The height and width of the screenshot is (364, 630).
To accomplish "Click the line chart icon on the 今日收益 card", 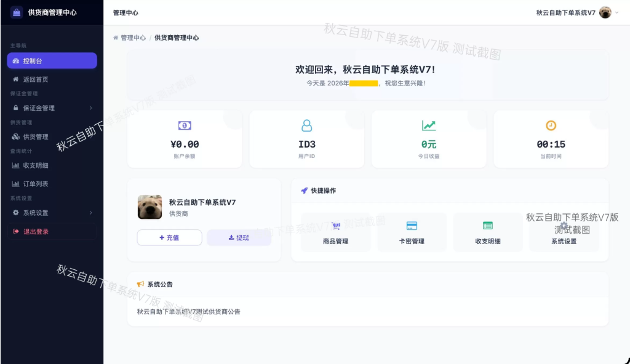I will click(429, 126).
